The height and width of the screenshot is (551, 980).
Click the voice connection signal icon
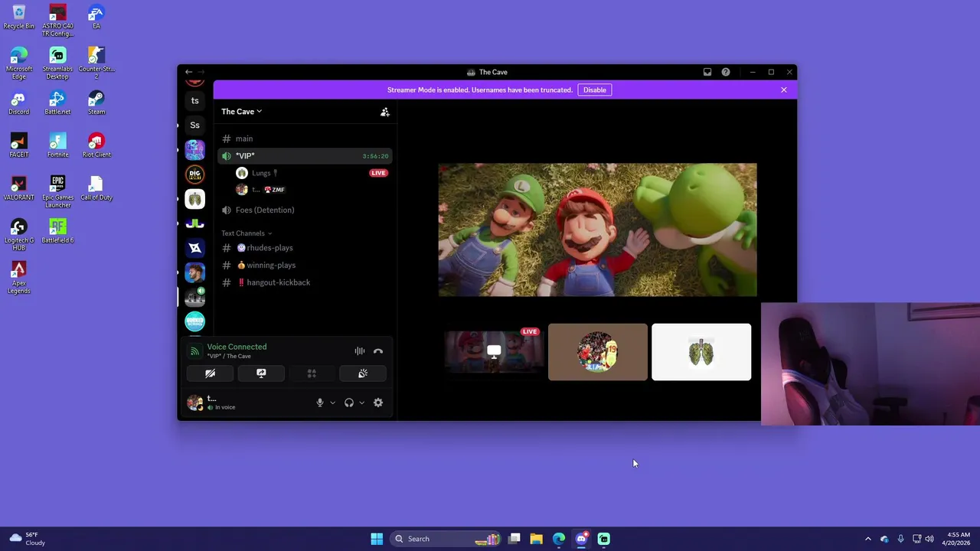194,351
